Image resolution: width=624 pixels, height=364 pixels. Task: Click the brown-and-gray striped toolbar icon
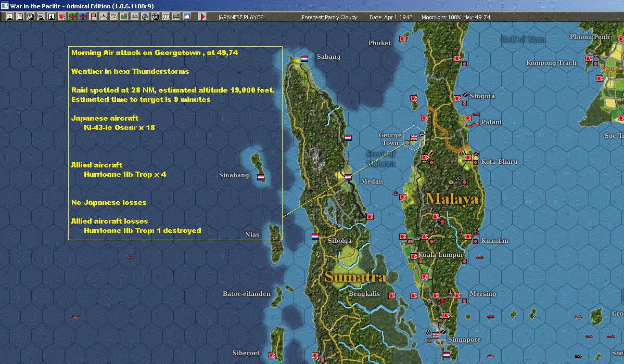pyautogui.click(x=176, y=17)
